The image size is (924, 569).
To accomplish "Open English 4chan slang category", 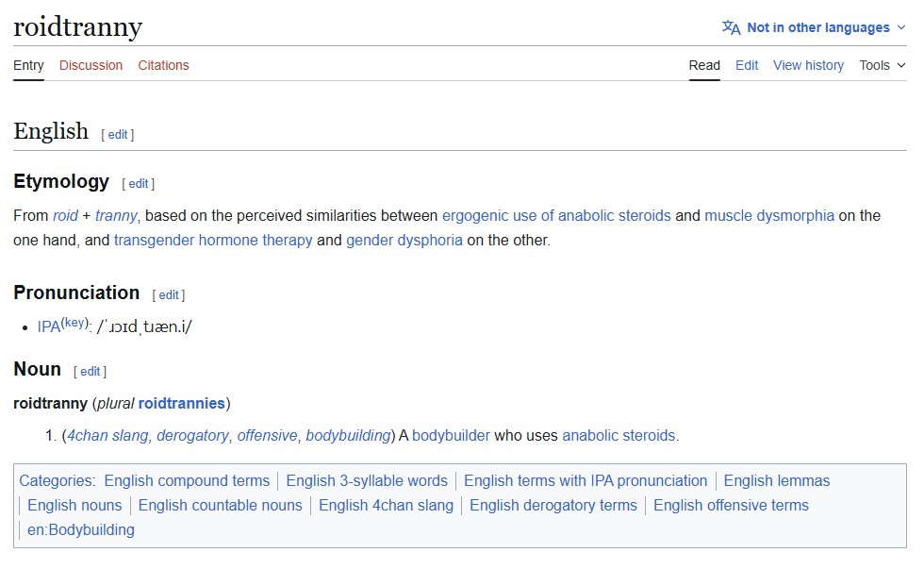I will point(386,506).
